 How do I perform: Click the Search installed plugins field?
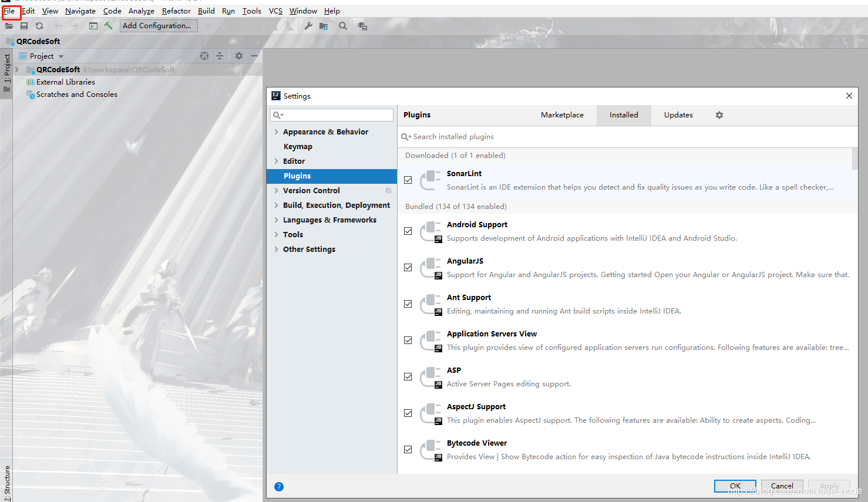pyautogui.click(x=628, y=137)
